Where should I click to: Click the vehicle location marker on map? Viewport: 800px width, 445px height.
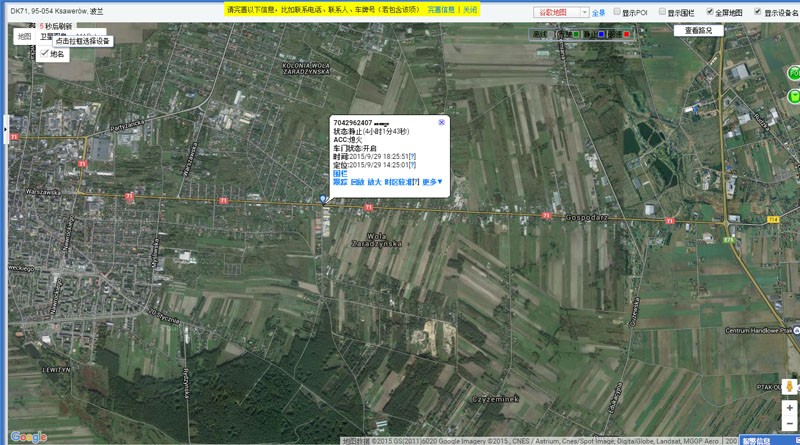(x=322, y=199)
